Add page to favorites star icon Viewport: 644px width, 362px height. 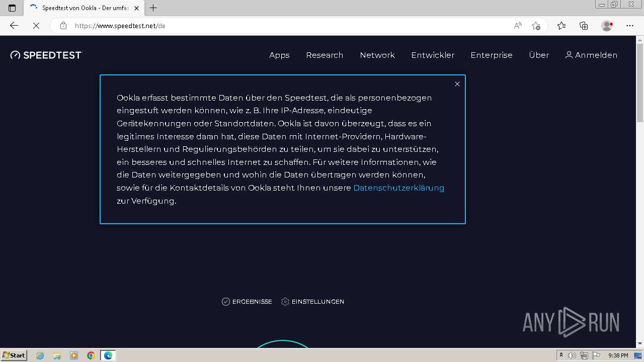(536, 26)
